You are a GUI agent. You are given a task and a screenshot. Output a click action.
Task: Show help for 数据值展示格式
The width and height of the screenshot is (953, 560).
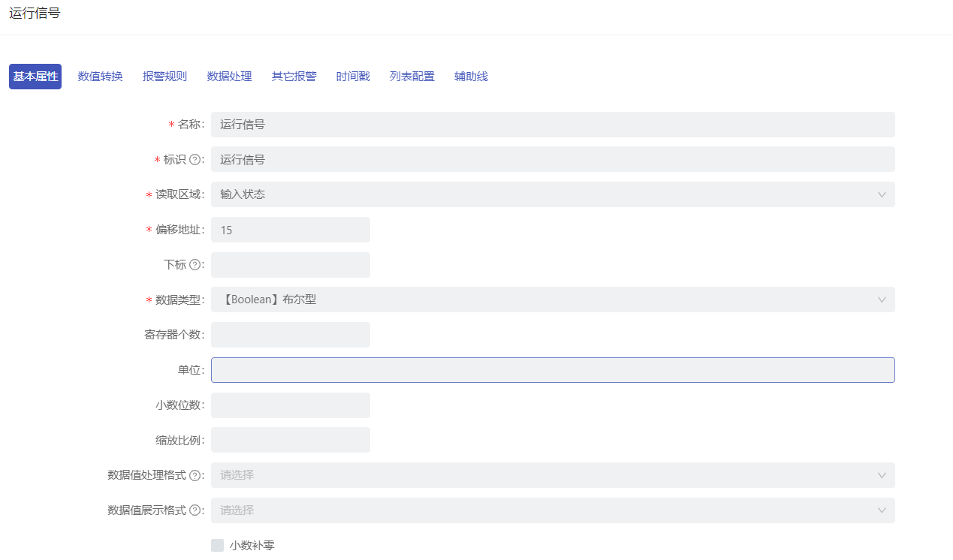(x=195, y=510)
